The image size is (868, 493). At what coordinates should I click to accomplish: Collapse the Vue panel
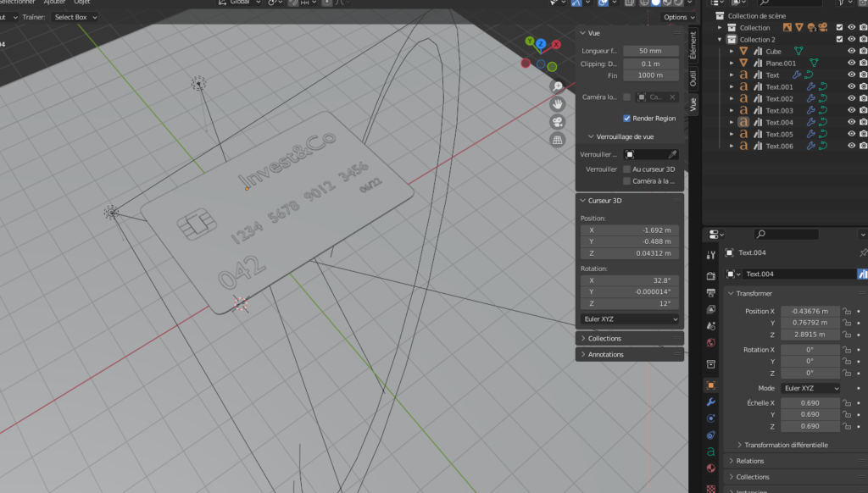click(x=582, y=33)
